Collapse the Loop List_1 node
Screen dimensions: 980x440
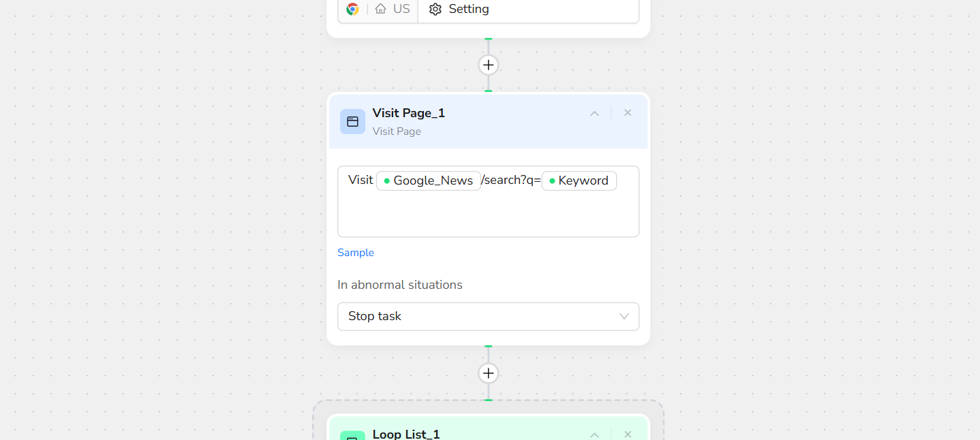594,435
